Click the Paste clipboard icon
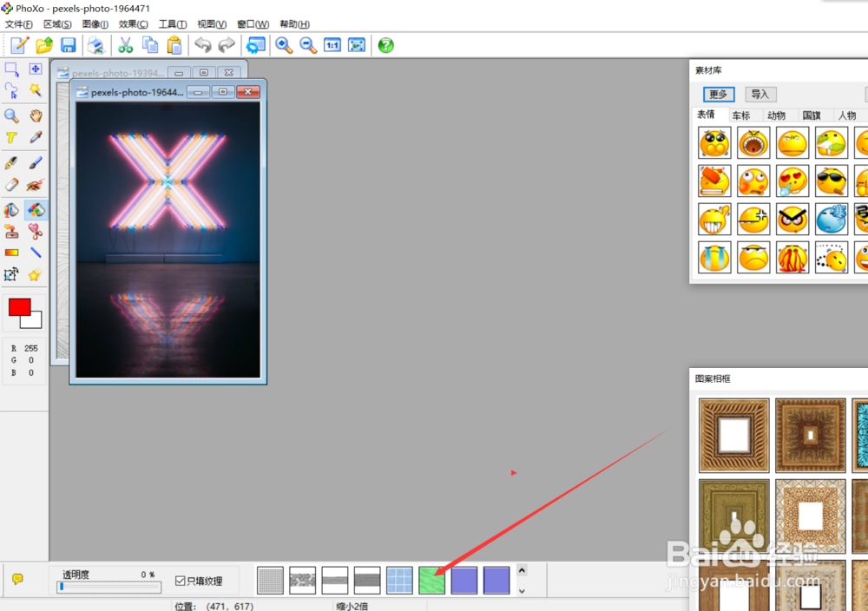 (174, 45)
